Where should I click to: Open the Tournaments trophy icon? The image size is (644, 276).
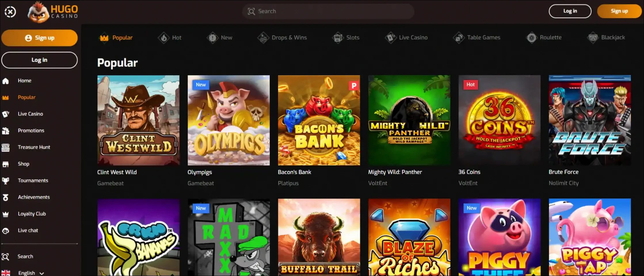6,180
